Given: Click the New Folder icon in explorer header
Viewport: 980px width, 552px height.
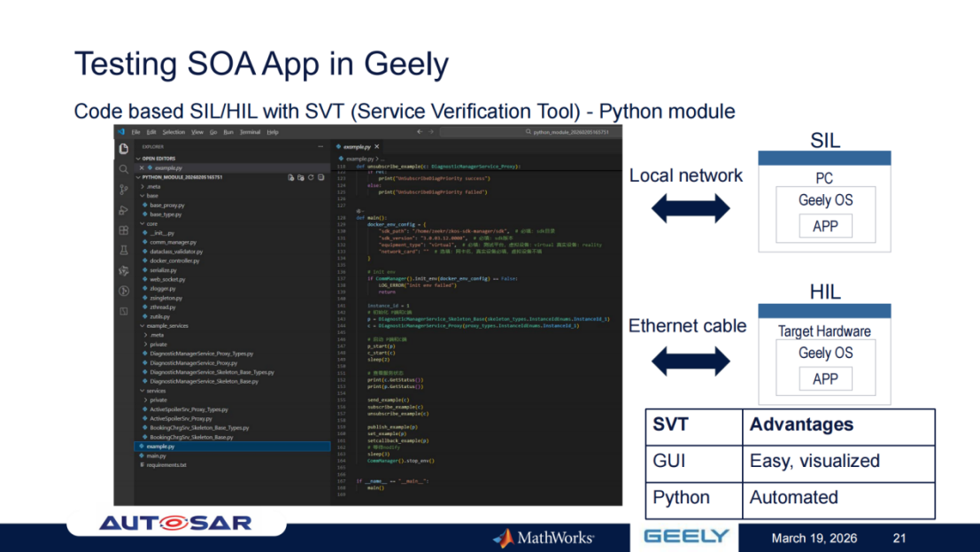Looking at the screenshot, I should click(x=301, y=177).
